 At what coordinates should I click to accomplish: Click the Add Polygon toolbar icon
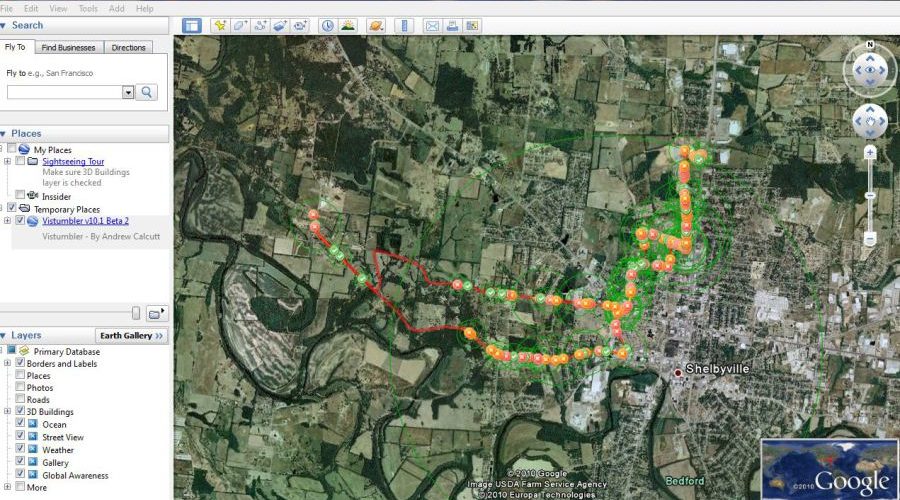pyautogui.click(x=240, y=25)
